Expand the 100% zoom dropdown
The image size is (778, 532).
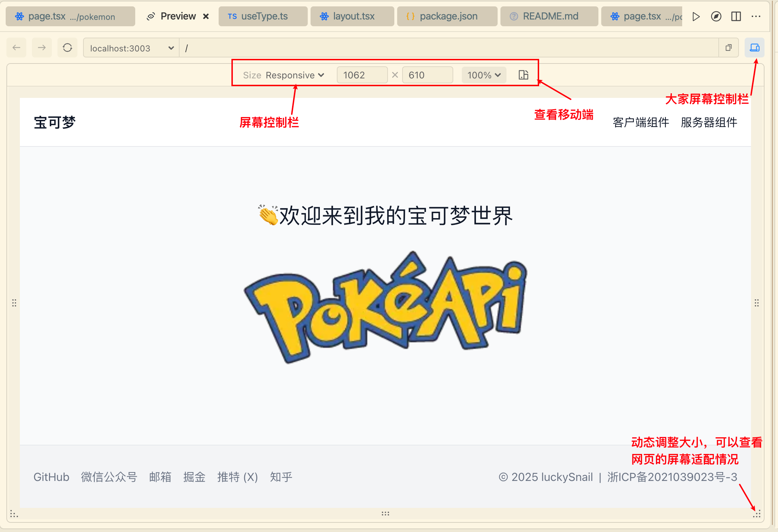484,75
